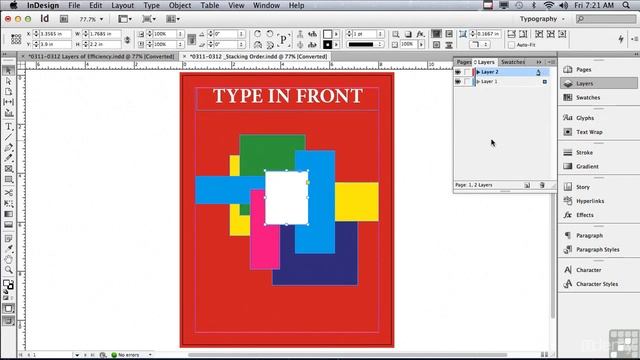Screen dimensions: 640x360
Task: Expand Layer 1 disclosure triangle
Action: 478,82
